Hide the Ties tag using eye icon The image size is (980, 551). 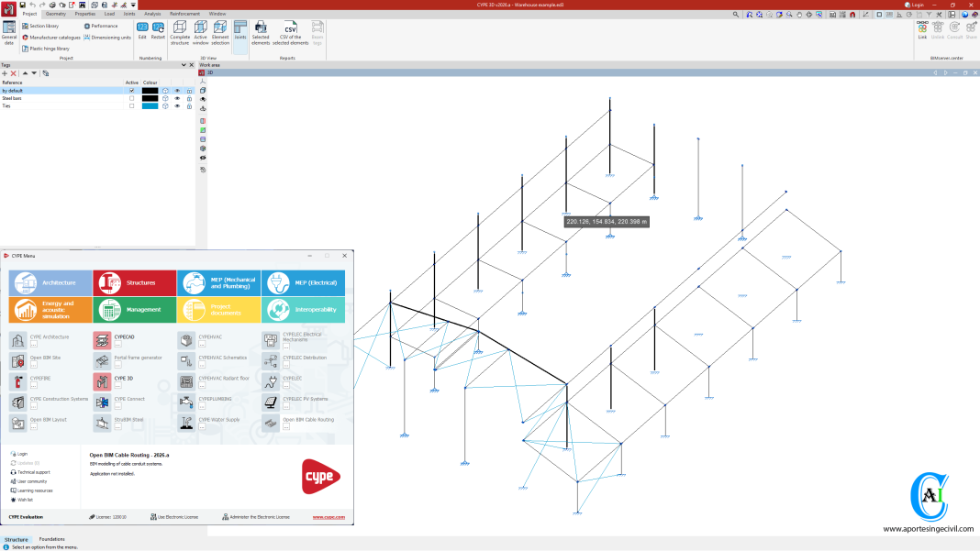tap(177, 105)
